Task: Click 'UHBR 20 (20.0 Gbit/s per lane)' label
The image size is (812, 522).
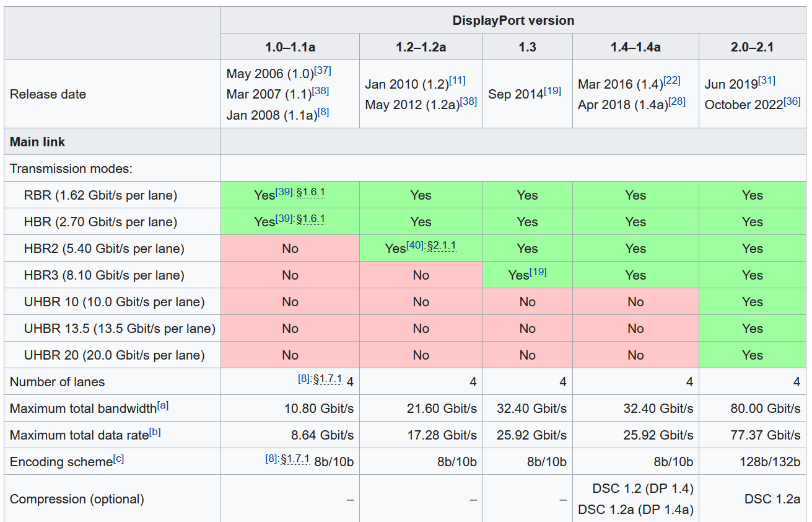Action: 114,355
